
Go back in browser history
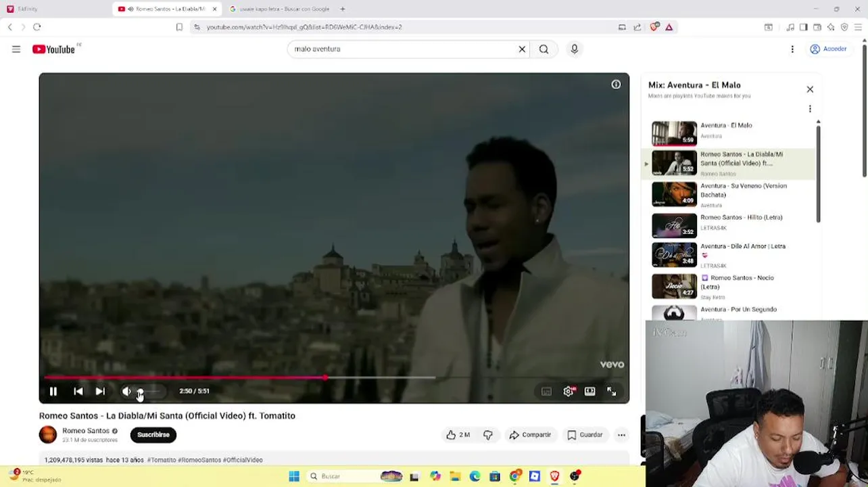tap(10, 27)
